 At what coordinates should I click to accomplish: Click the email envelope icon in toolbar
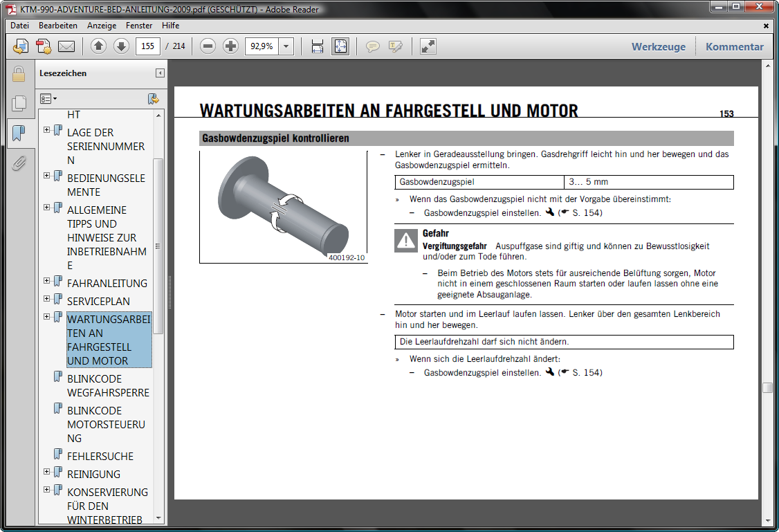pyautogui.click(x=66, y=46)
